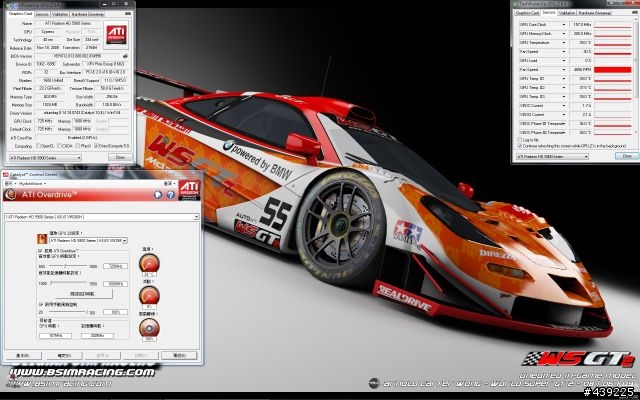This screenshot has height=400, width=640.
Task: Open card selector dropdown in GPU-Z Sensors window
Action: tap(552, 156)
